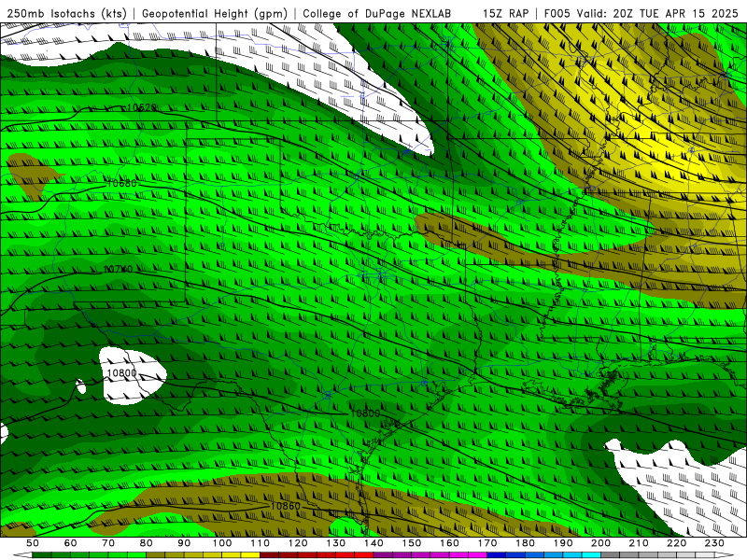The height and width of the screenshot is (560, 747).
Task: Click the 170 knot legend label
Action: (487, 543)
